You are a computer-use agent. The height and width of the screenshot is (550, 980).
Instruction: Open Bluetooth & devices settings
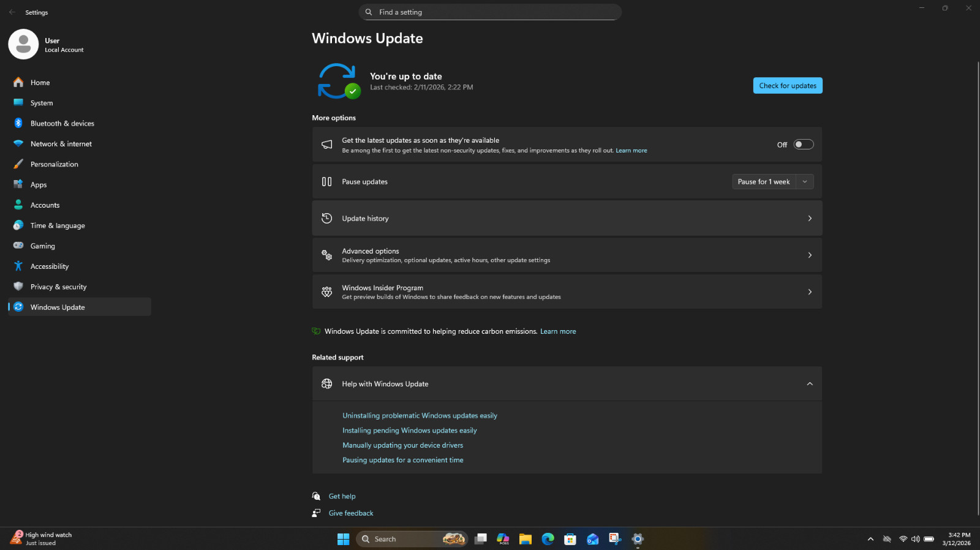coord(80,123)
